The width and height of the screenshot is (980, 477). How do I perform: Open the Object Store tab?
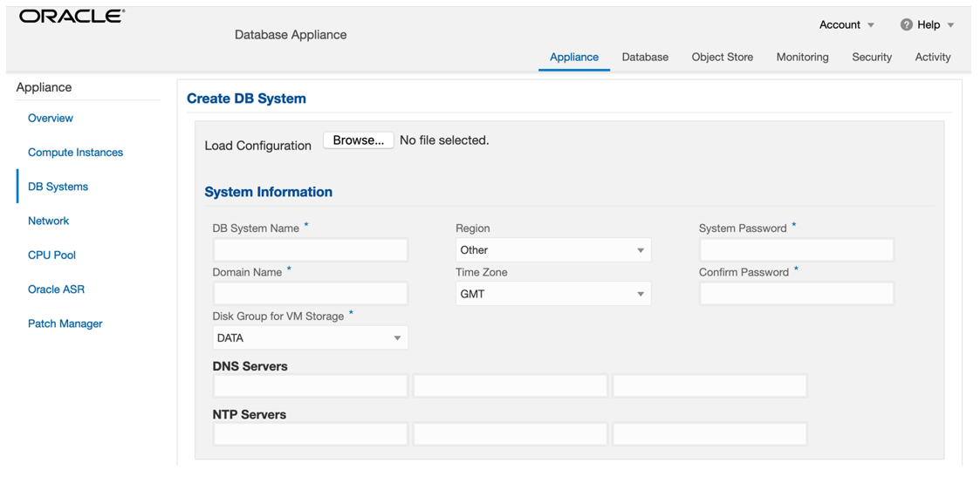click(x=722, y=58)
